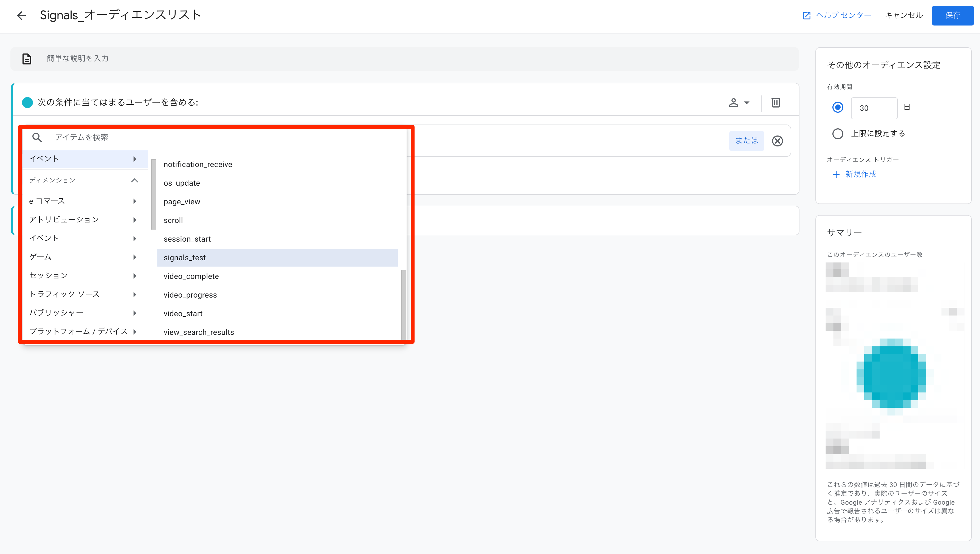Expand the セッション category
This screenshot has height=554, width=980.
[x=85, y=275]
